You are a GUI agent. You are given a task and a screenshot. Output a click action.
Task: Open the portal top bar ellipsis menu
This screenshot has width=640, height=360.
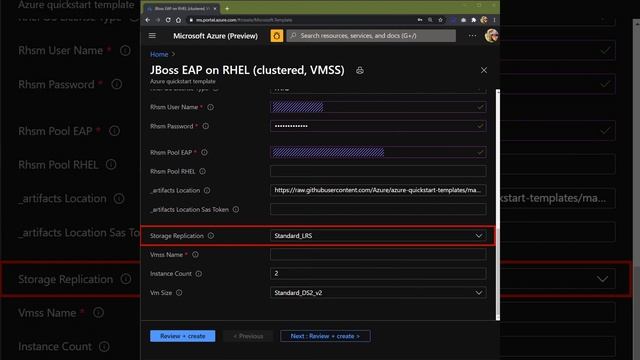point(472,36)
